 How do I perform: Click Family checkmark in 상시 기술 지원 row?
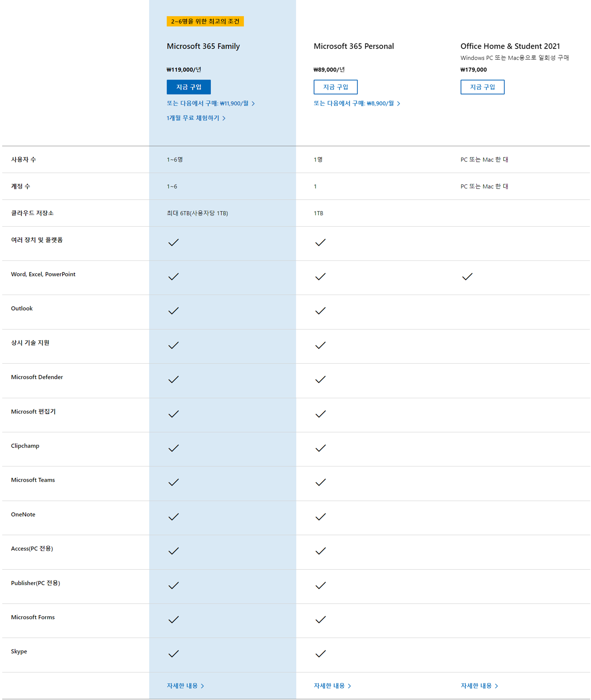(173, 345)
